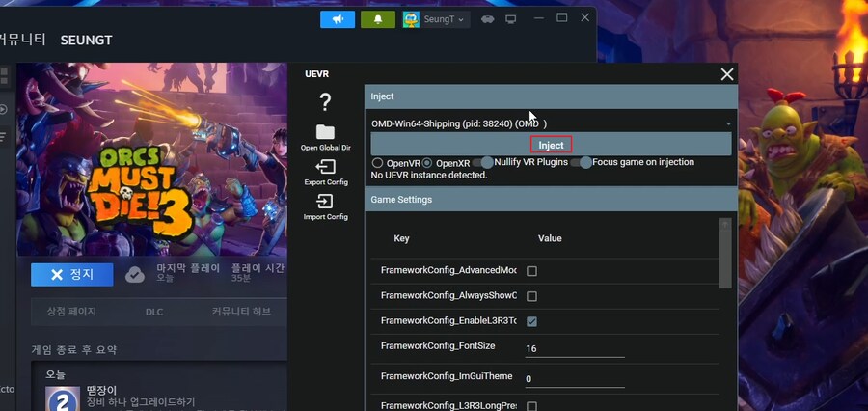Click the Steam sidebar grid view icon
Screen dimensions: 868x411
pos(4,77)
